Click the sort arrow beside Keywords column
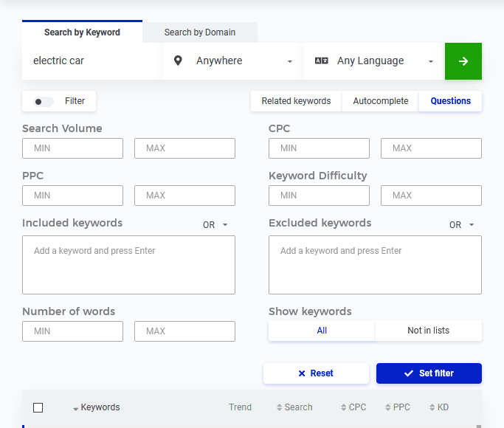 [75, 409]
